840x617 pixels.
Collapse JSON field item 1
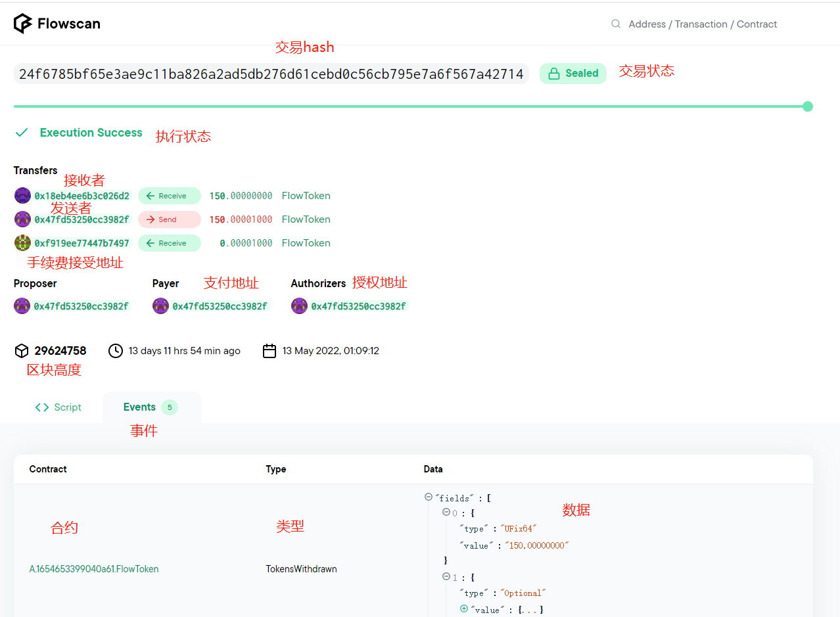click(446, 577)
